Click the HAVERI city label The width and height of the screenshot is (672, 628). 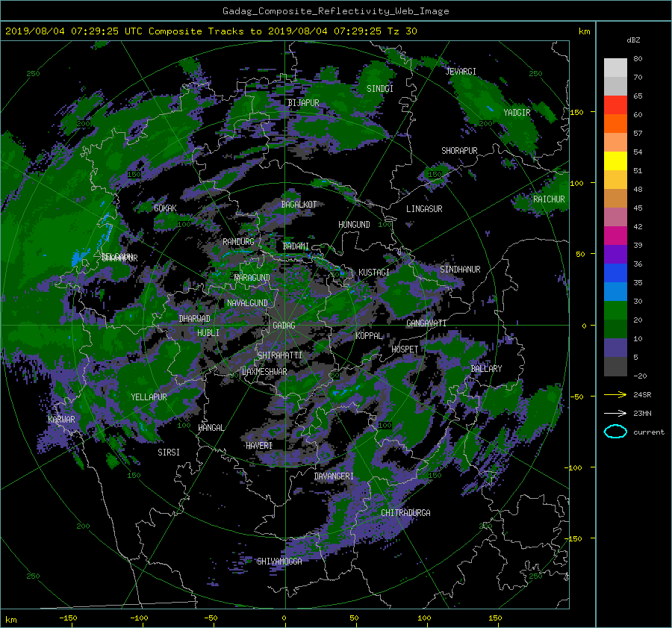tap(259, 446)
